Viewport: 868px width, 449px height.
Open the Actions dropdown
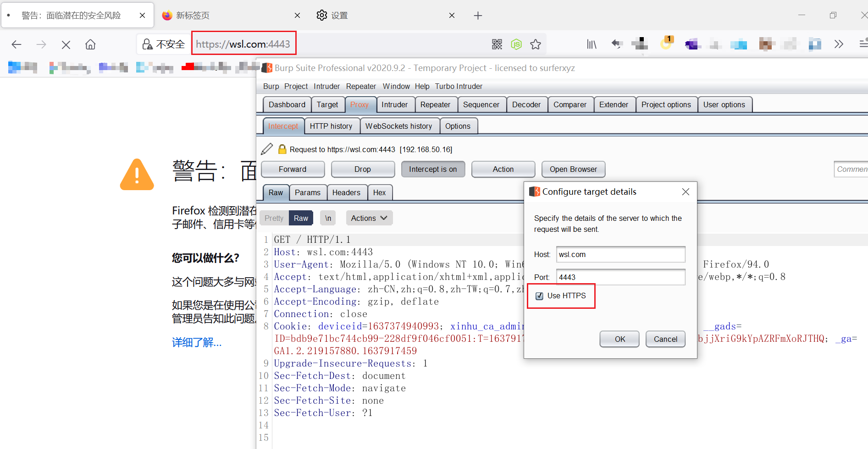point(369,218)
